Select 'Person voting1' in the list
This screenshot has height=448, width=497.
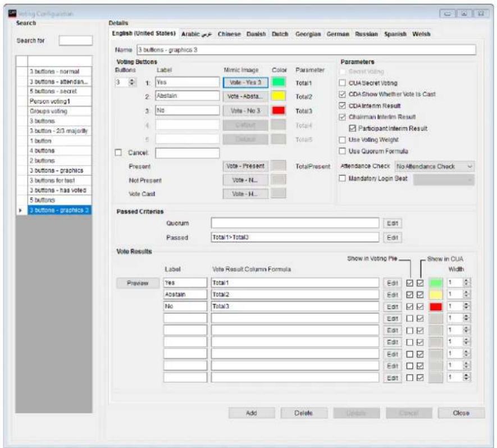click(60, 102)
